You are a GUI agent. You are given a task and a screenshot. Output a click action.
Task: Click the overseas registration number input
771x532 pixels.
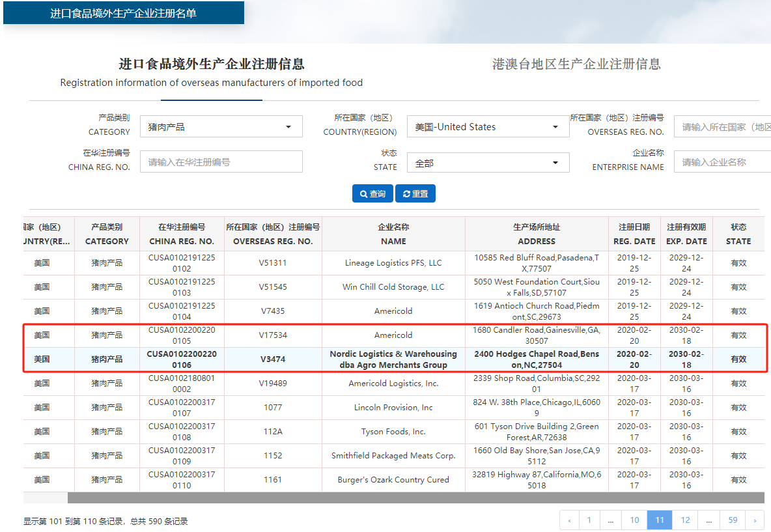pos(722,127)
